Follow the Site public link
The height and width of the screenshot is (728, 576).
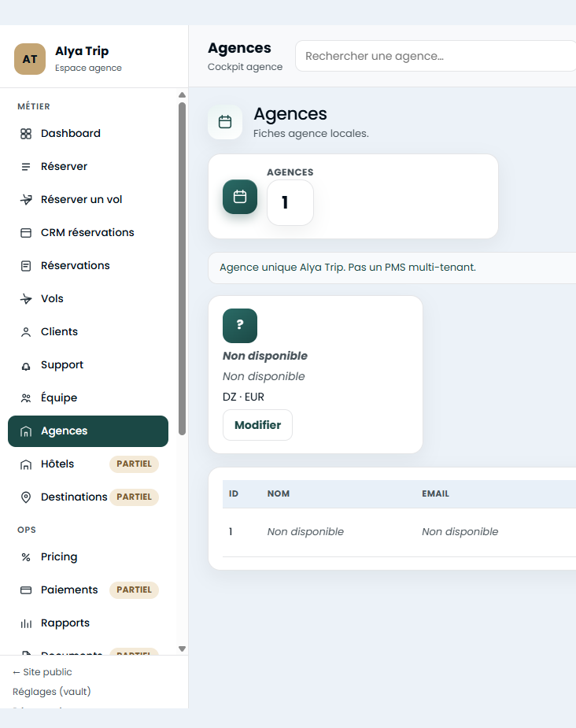click(x=42, y=672)
